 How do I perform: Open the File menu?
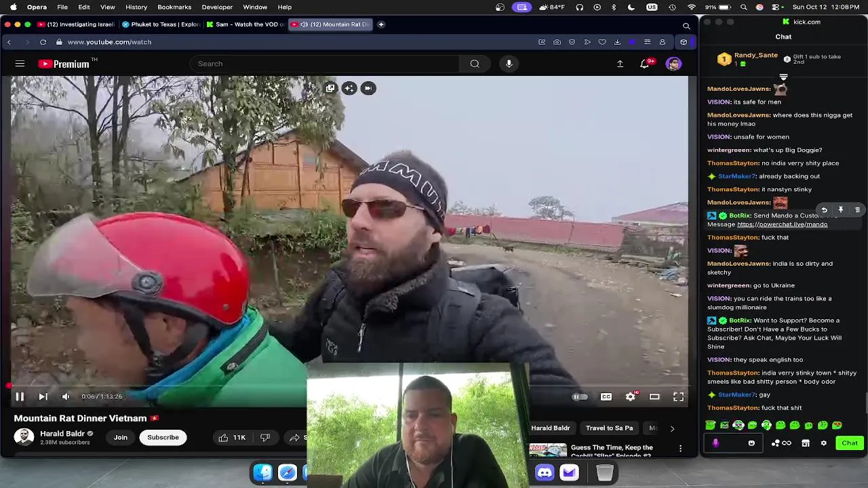click(62, 7)
